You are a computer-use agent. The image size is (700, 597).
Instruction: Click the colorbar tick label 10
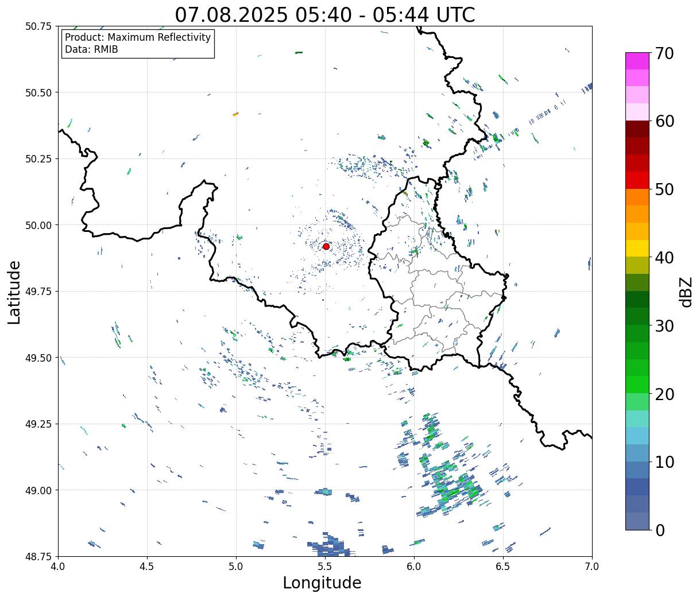click(664, 462)
